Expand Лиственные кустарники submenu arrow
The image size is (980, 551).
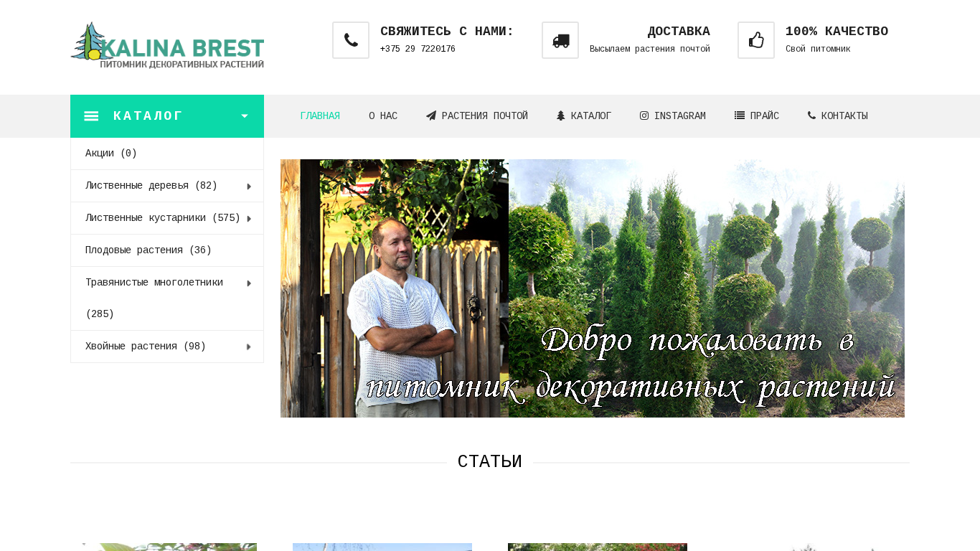[x=249, y=219]
